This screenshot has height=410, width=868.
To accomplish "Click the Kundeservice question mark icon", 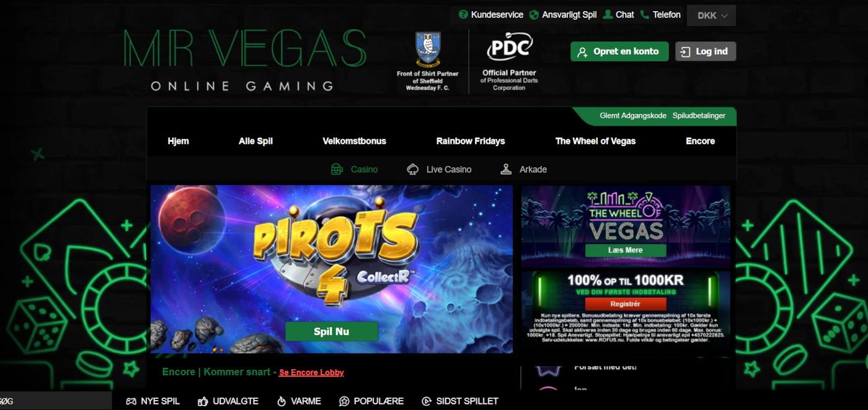I will 463,14.
